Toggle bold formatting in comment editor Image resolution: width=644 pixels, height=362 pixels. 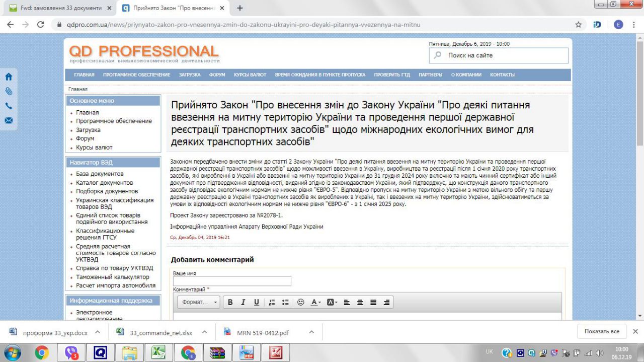pos(230,302)
